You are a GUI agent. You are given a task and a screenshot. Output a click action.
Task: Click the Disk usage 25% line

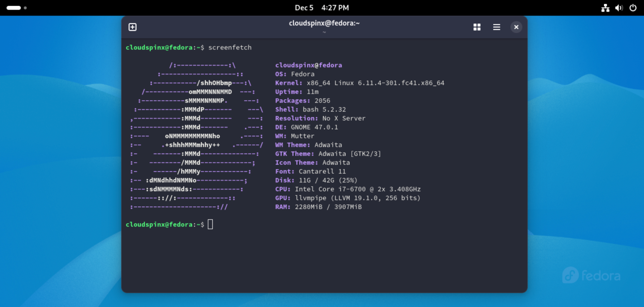point(315,180)
